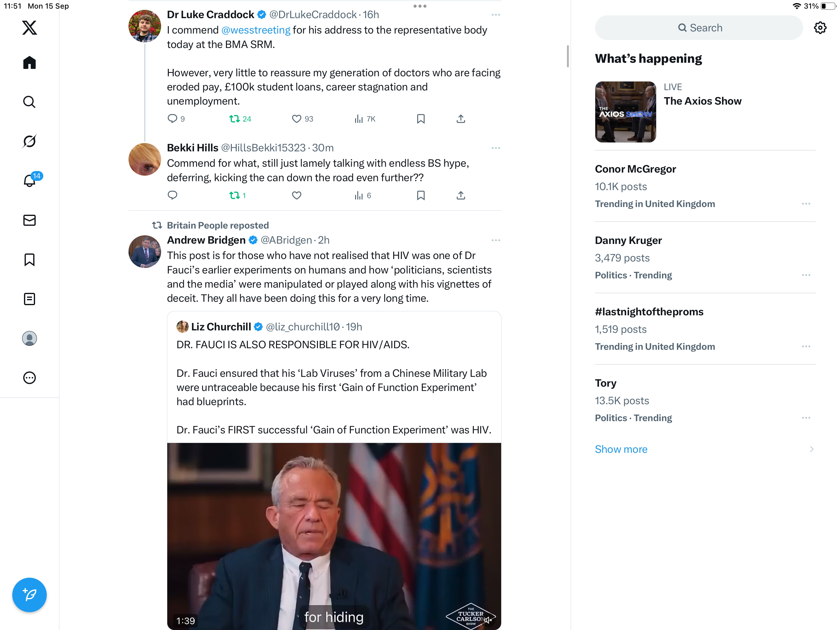Open Bookmarks tab in sidebar
The height and width of the screenshot is (630, 840).
pos(29,260)
